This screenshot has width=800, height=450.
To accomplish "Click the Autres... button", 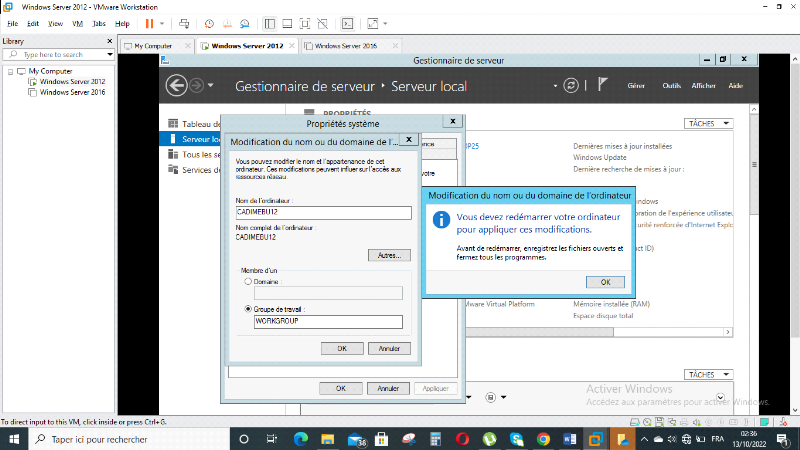I will (387, 256).
